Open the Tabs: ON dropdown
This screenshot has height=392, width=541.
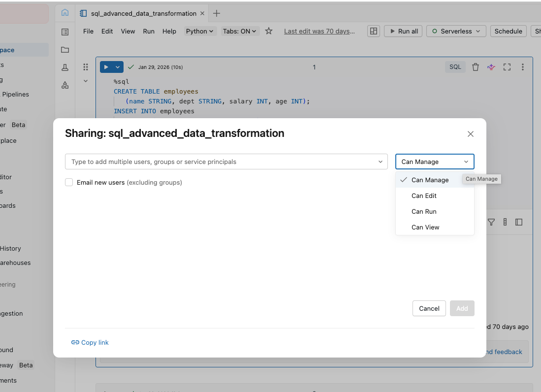pyautogui.click(x=239, y=31)
